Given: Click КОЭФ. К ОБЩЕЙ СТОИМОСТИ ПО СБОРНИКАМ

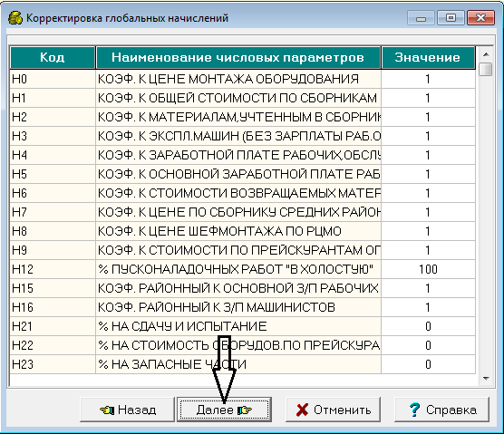Looking at the screenshot, I should coord(237,98).
